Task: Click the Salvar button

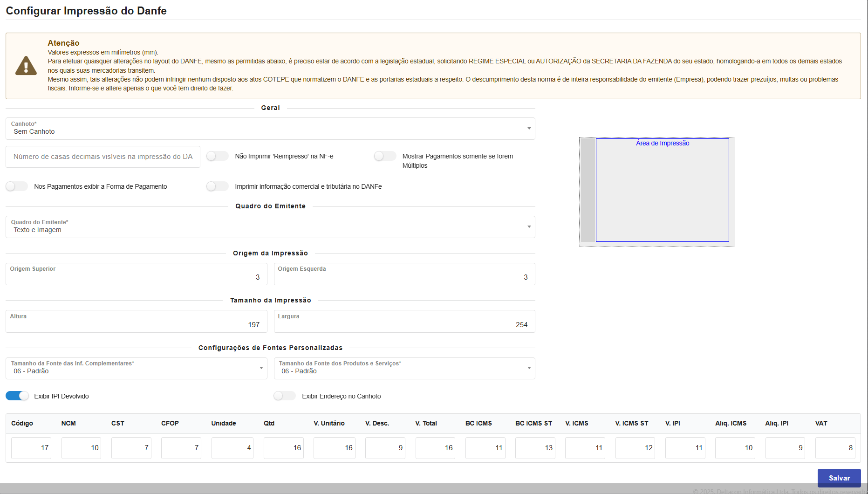Action: coord(839,478)
